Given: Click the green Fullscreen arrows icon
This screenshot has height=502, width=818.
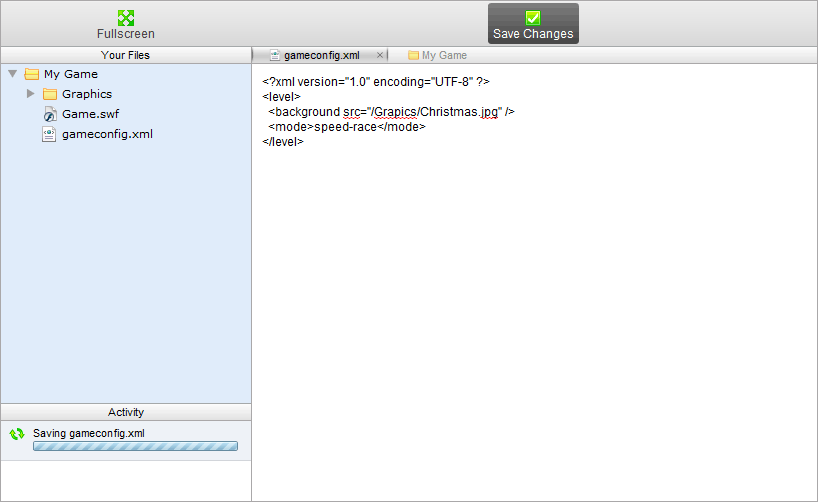Looking at the screenshot, I should pyautogui.click(x=126, y=18).
